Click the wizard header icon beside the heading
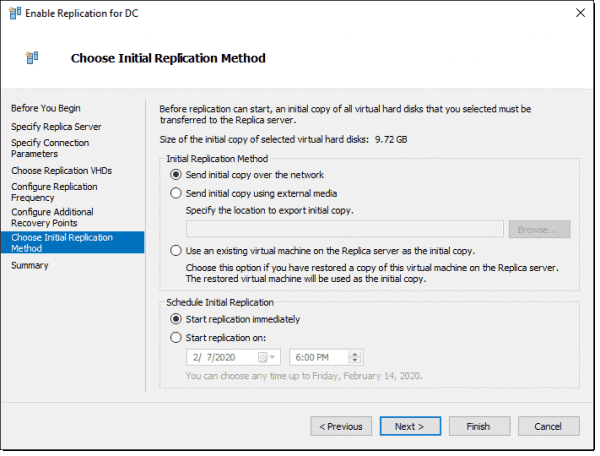Viewport: 600px width, 456px height. [x=32, y=58]
